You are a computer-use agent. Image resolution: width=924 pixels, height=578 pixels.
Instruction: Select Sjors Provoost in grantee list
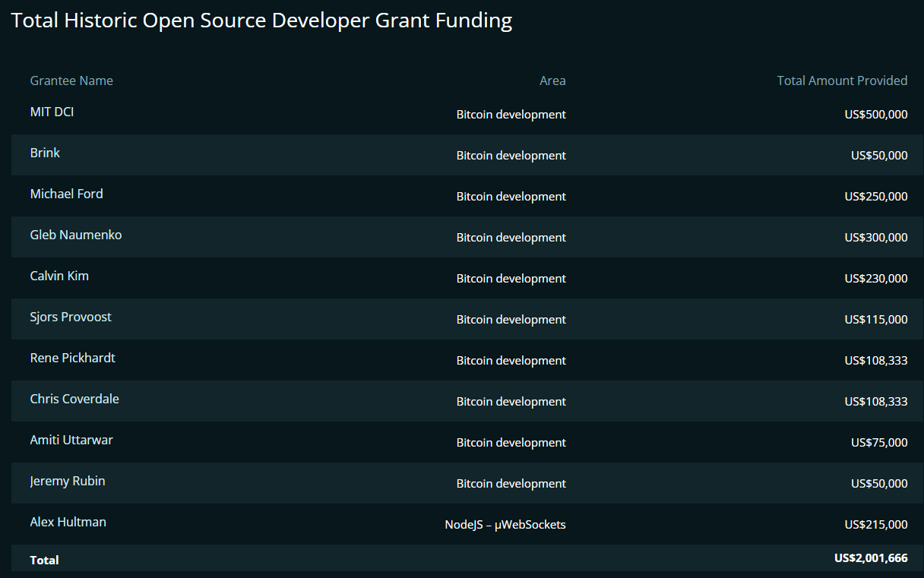71,317
